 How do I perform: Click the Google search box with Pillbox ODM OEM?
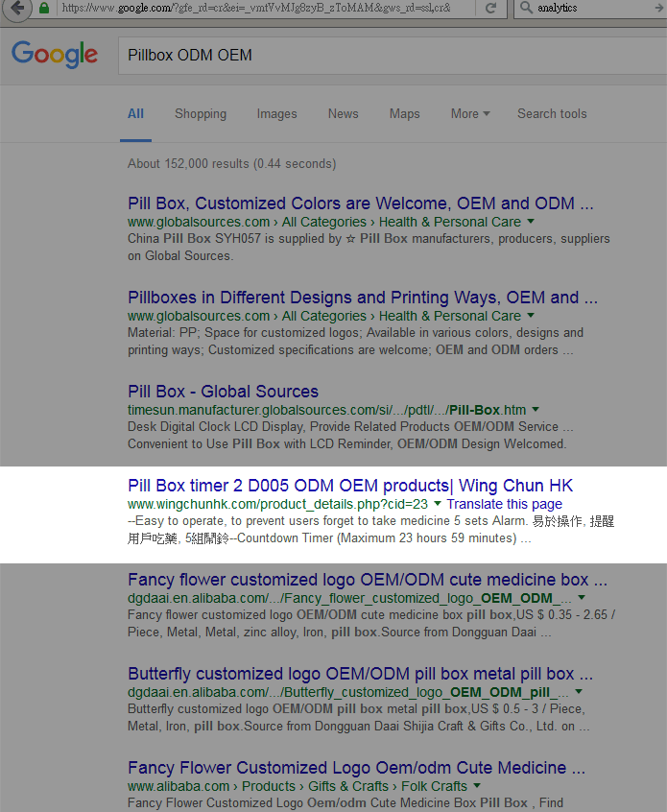click(x=392, y=56)
